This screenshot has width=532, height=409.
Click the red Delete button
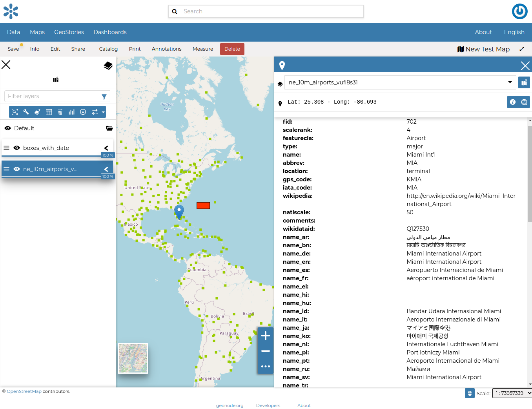pos(232,49)
